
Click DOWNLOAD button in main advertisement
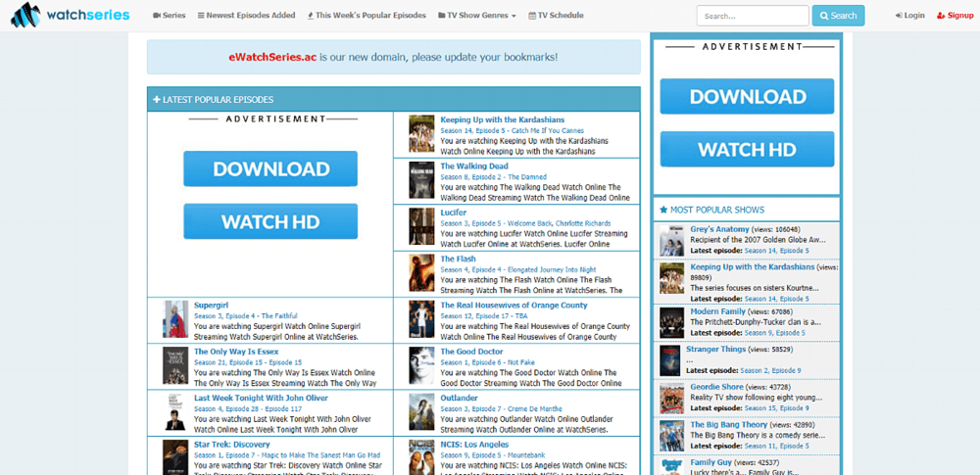pyautogui.click(x=270, y=168)
